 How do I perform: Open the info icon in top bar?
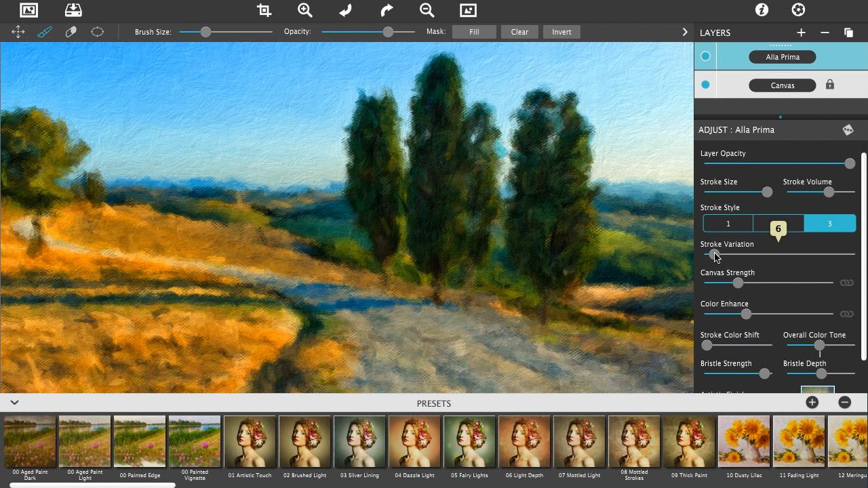[762, 10]
